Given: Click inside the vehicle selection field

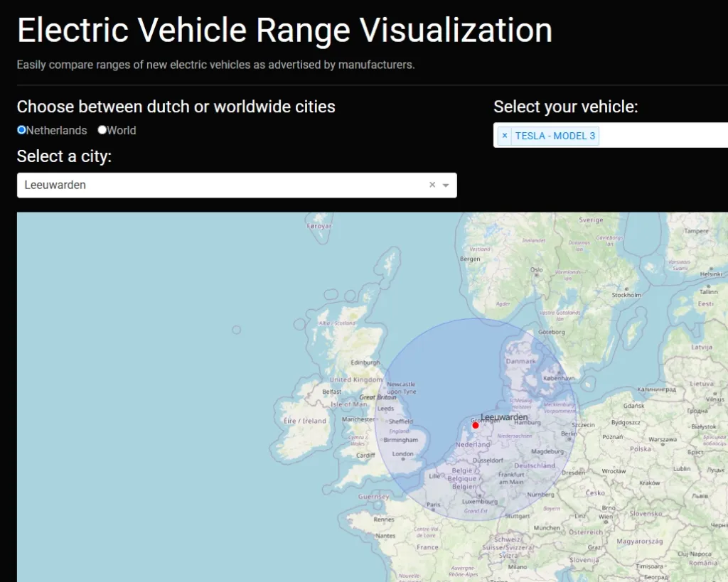Looking at the screenshot, I should point(661,135).
